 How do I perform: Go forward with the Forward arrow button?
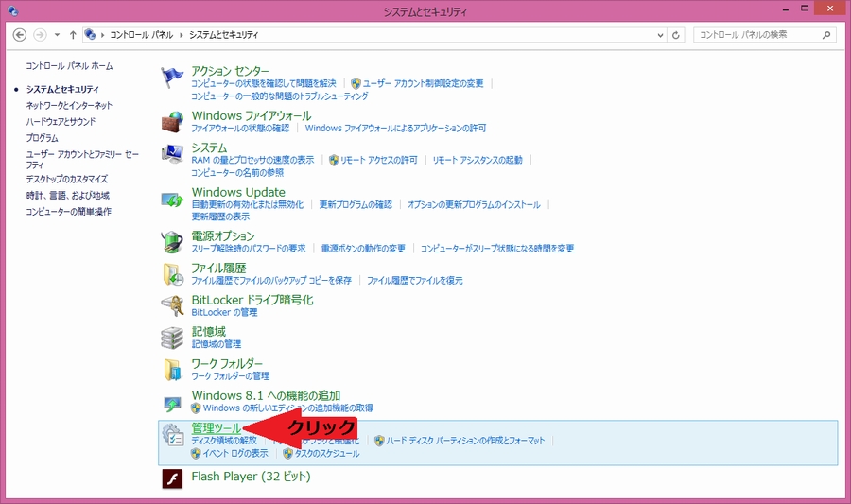(x=40, y=35)
